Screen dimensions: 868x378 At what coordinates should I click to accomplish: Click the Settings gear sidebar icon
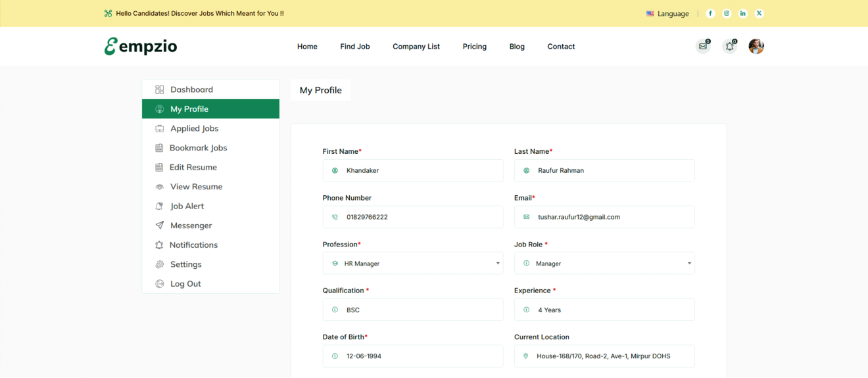159,264
